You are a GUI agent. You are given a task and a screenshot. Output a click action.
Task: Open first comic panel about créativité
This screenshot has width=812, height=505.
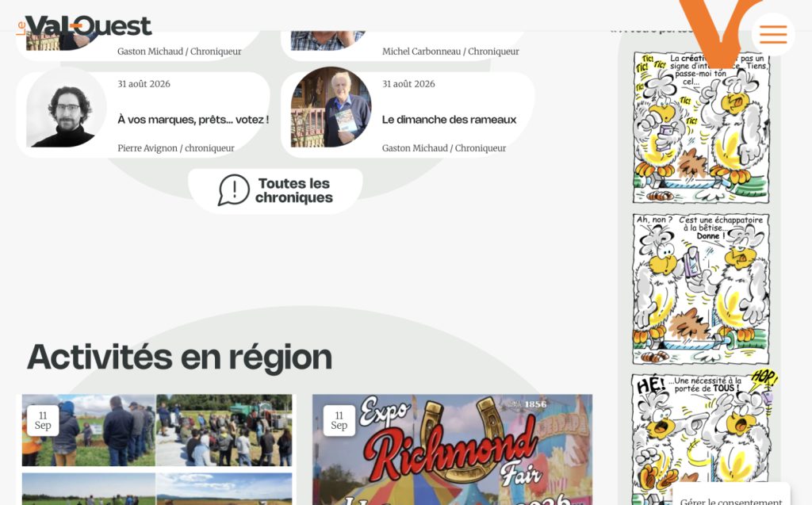tap(701, 128)
